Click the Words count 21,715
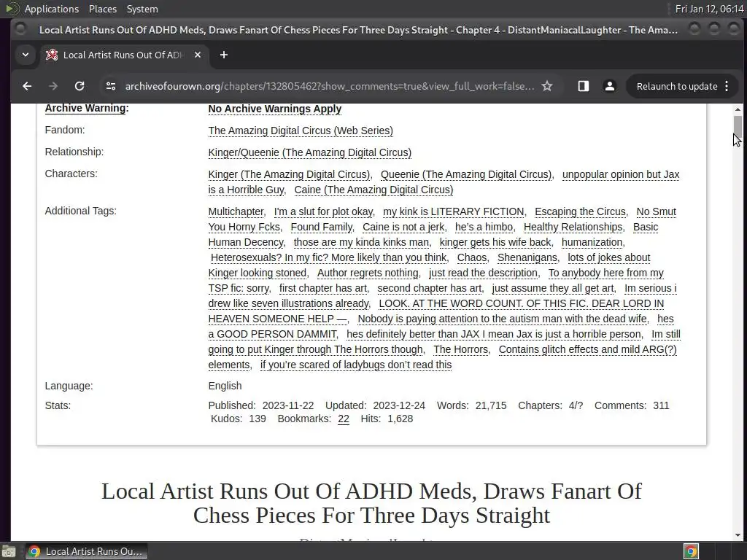This screenshot has height=560, width=747. [x=491, y=405]
